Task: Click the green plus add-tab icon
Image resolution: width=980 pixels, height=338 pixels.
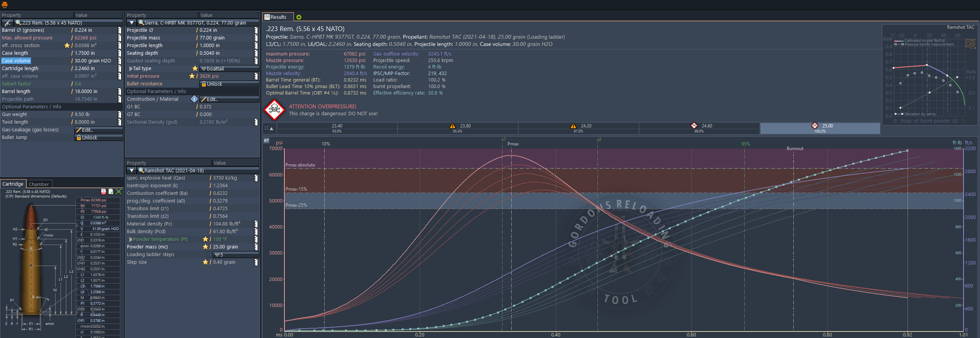Action: coord(299,17)
